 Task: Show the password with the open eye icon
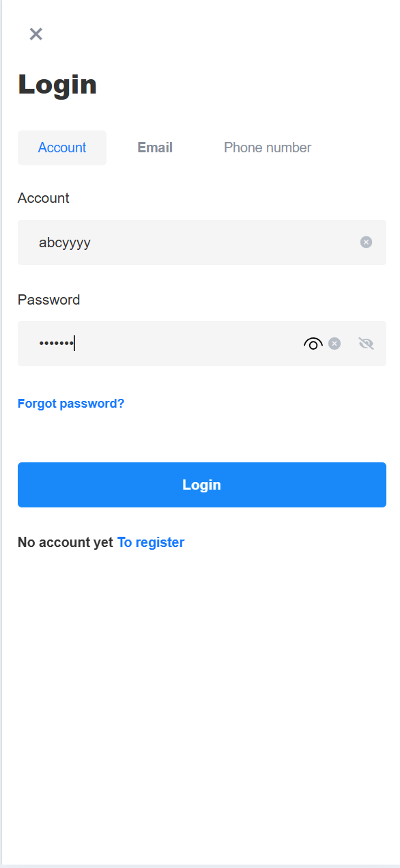tap(313, 344)
